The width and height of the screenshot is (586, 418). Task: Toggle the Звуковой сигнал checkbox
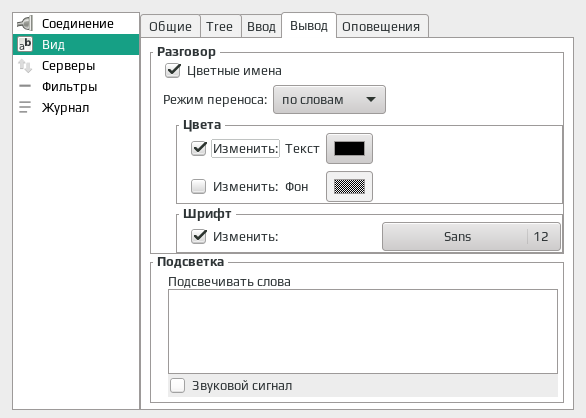tap(177, 385)
